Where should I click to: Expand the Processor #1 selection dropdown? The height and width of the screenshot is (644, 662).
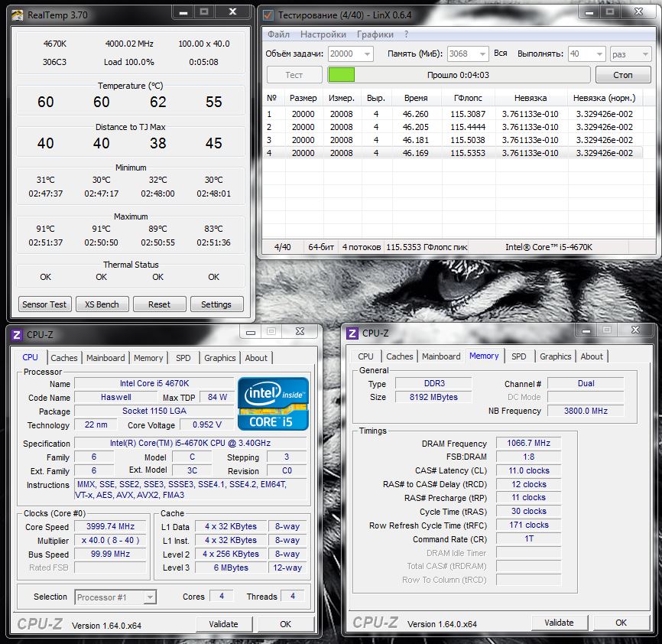coord(150,597)
